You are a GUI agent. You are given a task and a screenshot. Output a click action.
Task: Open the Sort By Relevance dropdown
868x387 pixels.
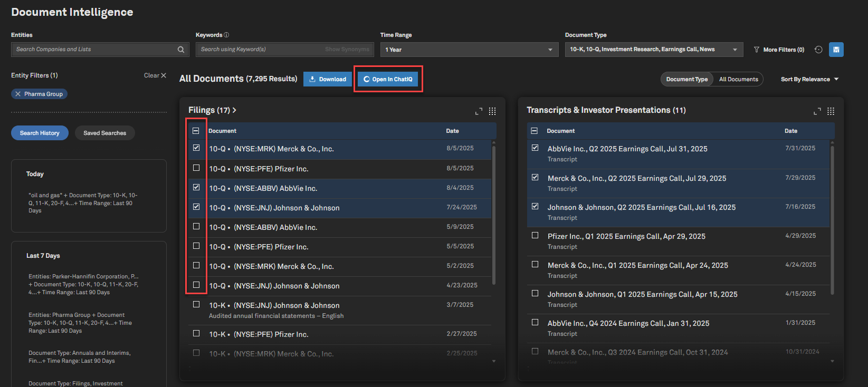click(x=809, y=79)
